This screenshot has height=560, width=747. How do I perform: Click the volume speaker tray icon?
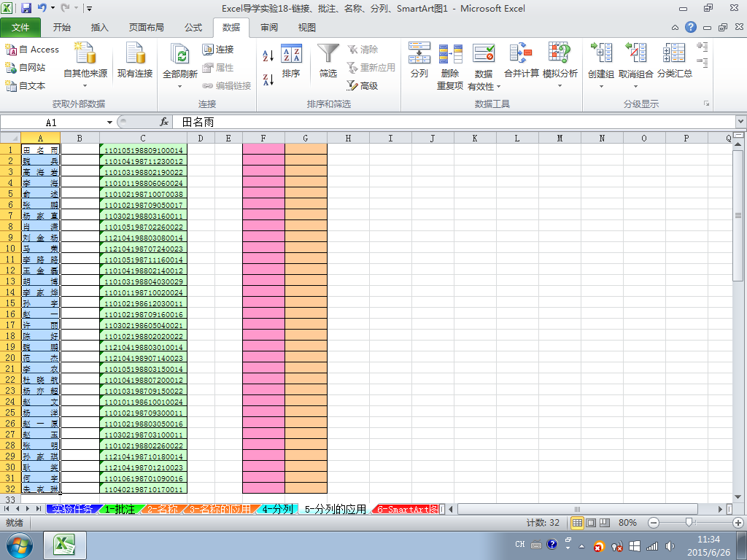670,546
